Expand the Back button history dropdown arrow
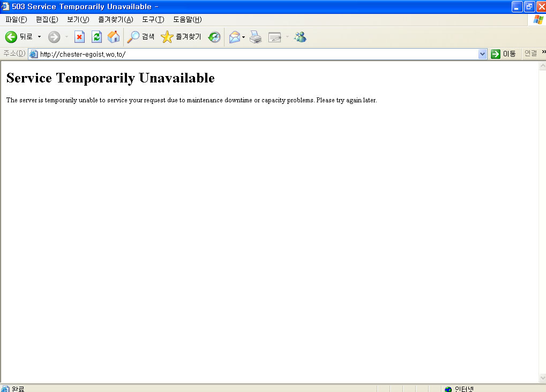The height and width of the screenshot is (392, 546). click(39, 37)
